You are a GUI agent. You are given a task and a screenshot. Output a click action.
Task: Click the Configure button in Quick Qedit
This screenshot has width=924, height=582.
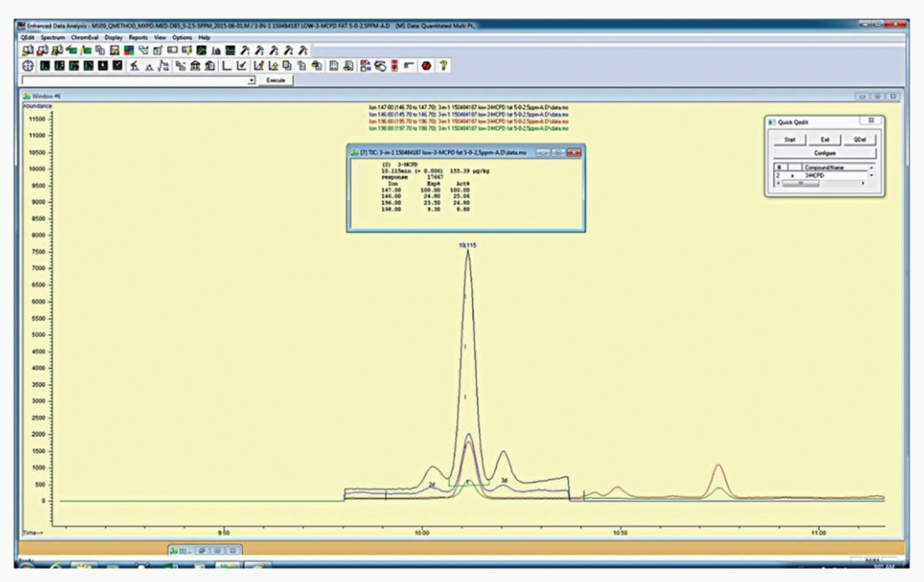point(824,153)
